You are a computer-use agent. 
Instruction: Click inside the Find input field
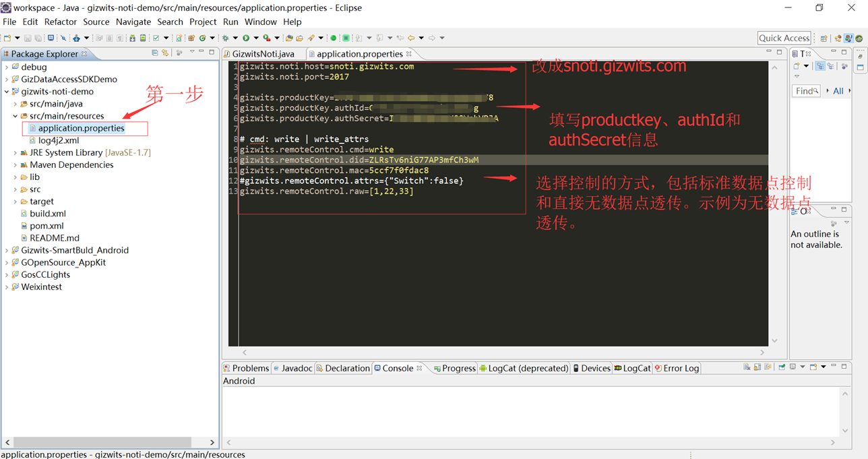(806, 90)
